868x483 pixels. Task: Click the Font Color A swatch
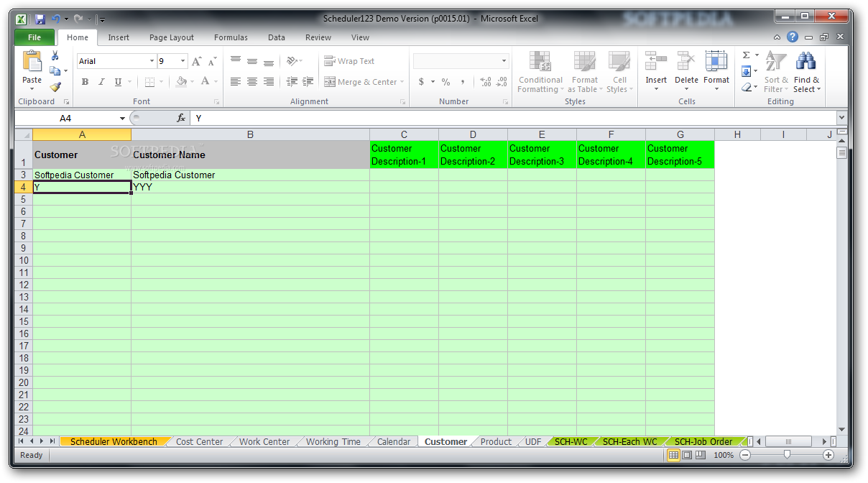[206, 82]
